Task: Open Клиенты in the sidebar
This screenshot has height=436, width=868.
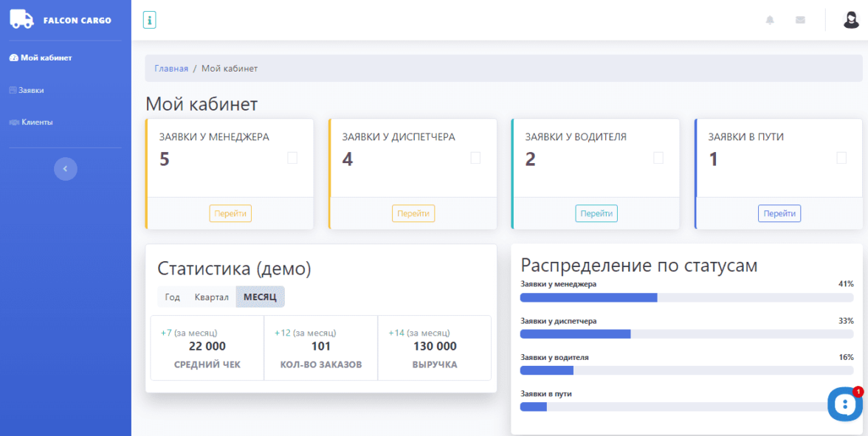Action: tap(32, 122)
